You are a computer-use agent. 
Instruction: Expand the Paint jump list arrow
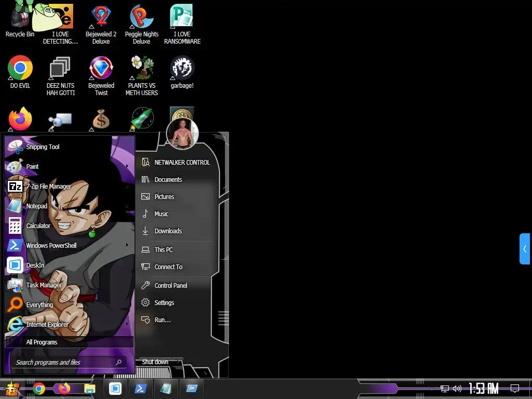(x=127, y=166)
